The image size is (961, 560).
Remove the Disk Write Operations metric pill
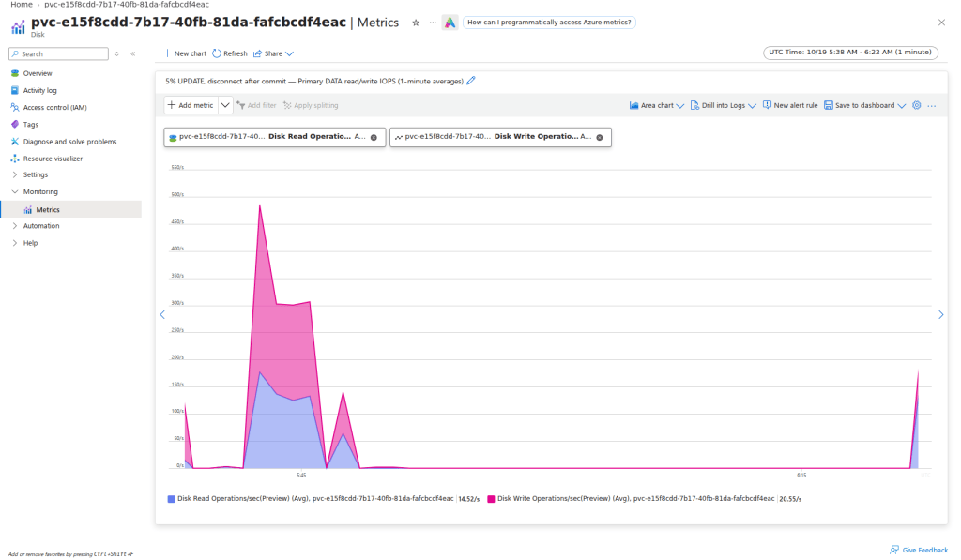(x=600, y=137)
